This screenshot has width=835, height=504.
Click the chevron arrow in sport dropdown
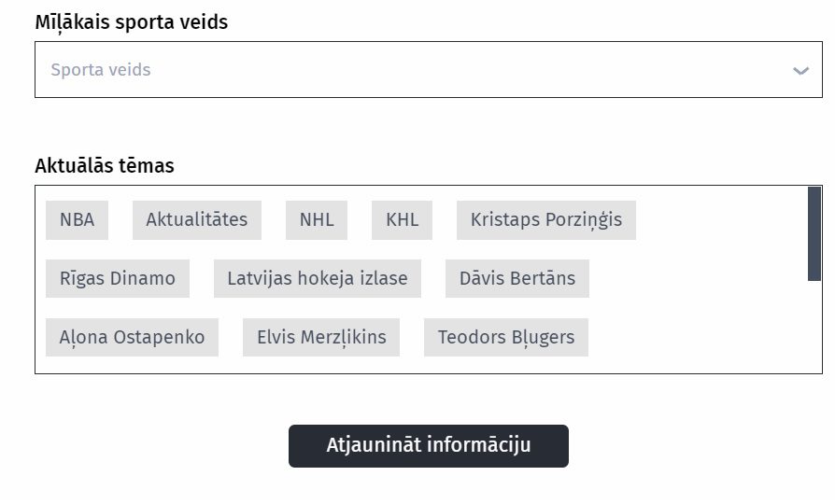point(800,71)
